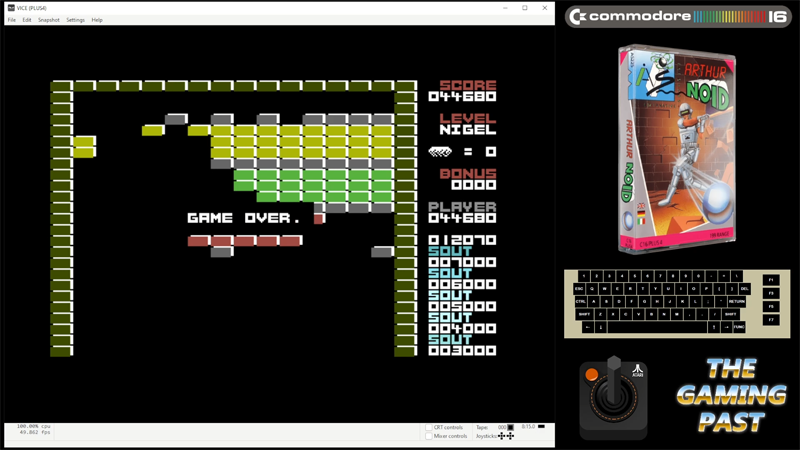
Task: Click the high score entry 004000
Action: [x=462, y=328]
